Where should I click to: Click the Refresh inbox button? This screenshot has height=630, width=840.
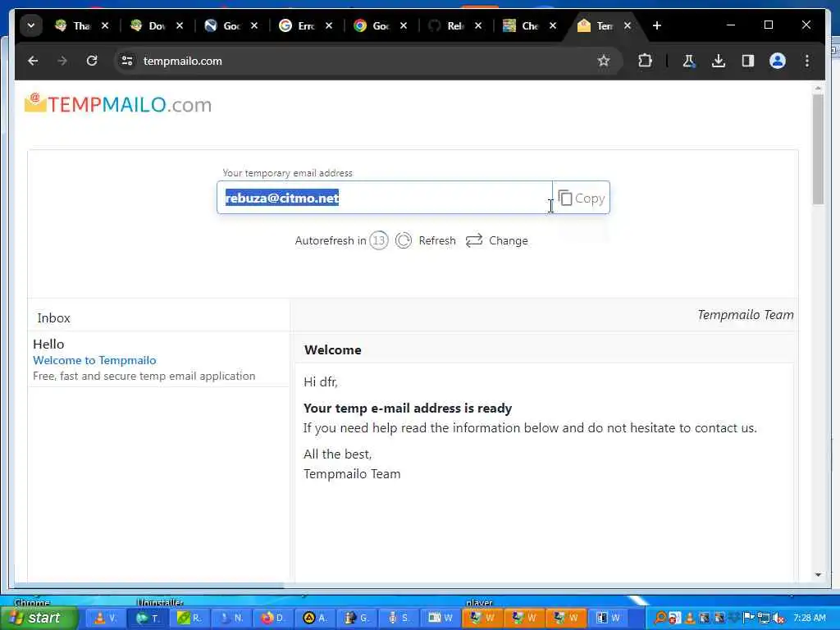pos(426,240)
